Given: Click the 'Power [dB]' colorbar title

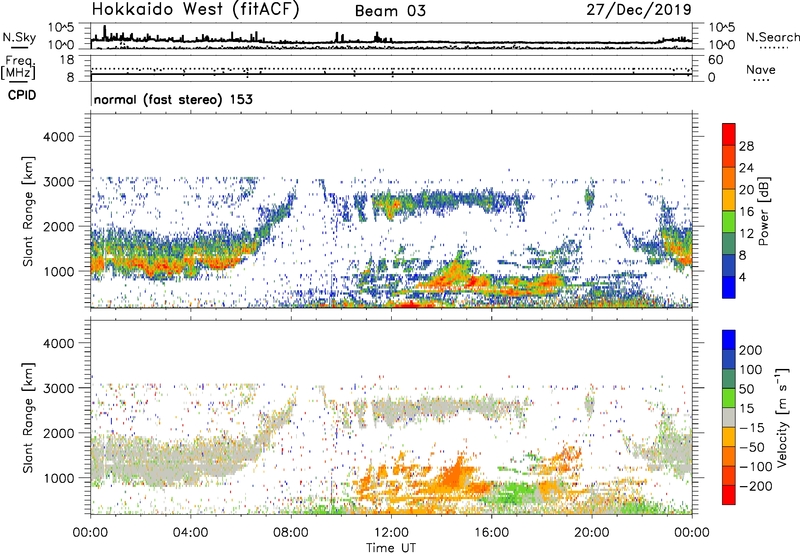Looking at the screenshot, I should 764,211.
